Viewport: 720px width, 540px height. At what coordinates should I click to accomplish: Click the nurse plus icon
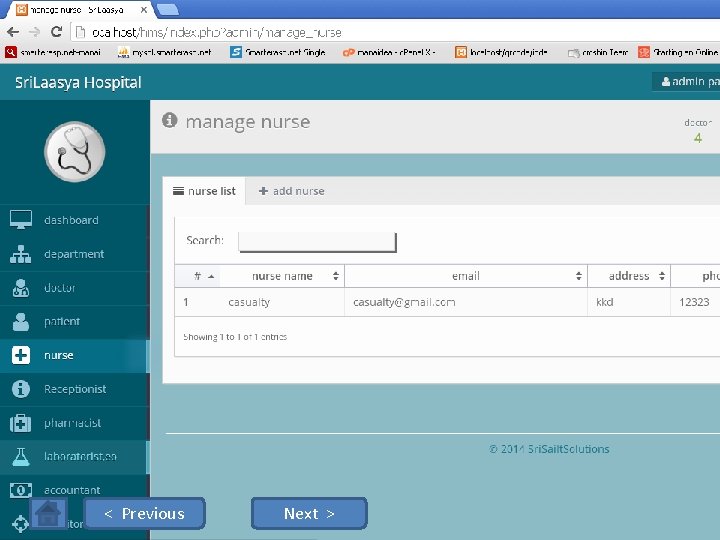21,355
